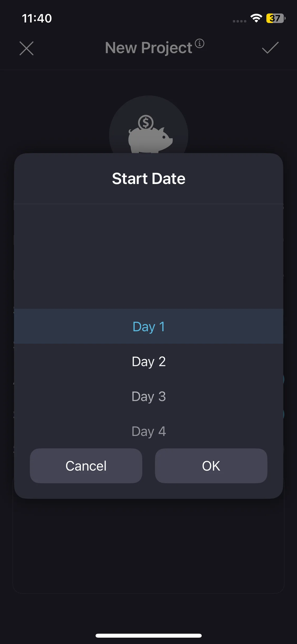This screenshot has width=297, height=644.
Task: Close the New Project screen with X
Action: pyautogui.click(x=26, y=48)
